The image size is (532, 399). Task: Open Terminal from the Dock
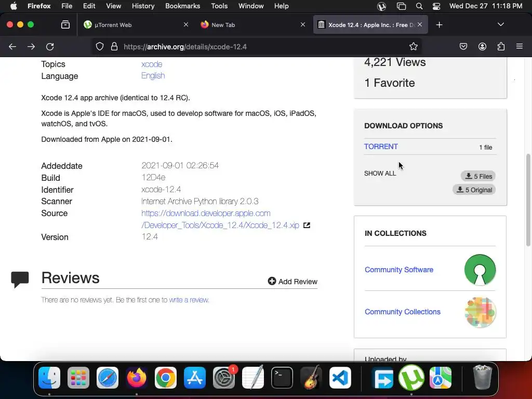click(282, 378)
